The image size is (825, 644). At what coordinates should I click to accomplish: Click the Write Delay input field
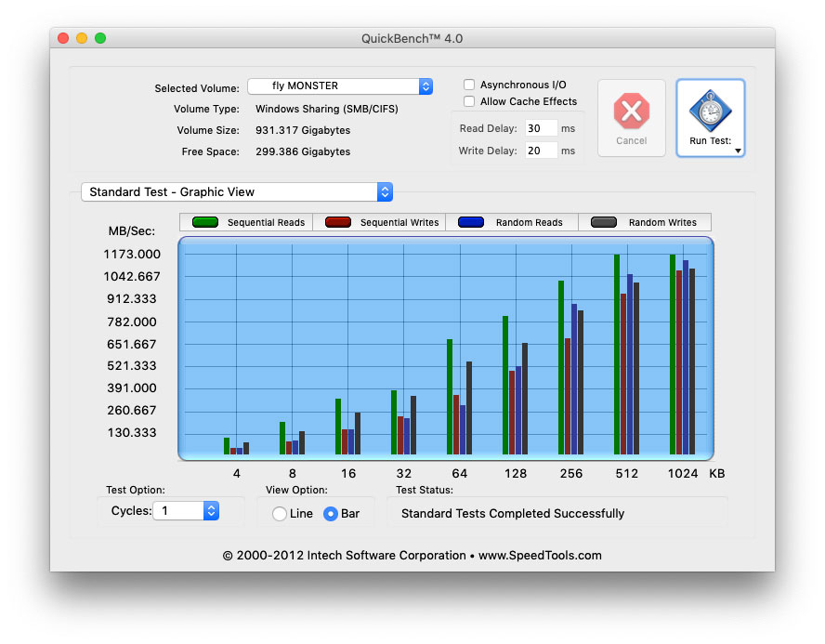[541, 151]
